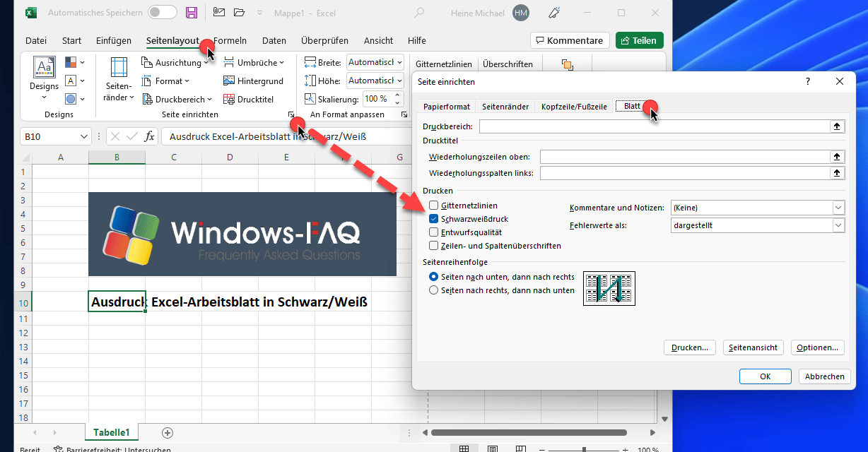
Task: Click Drucken... button in dialog
Action: click(x=690, y=347)
